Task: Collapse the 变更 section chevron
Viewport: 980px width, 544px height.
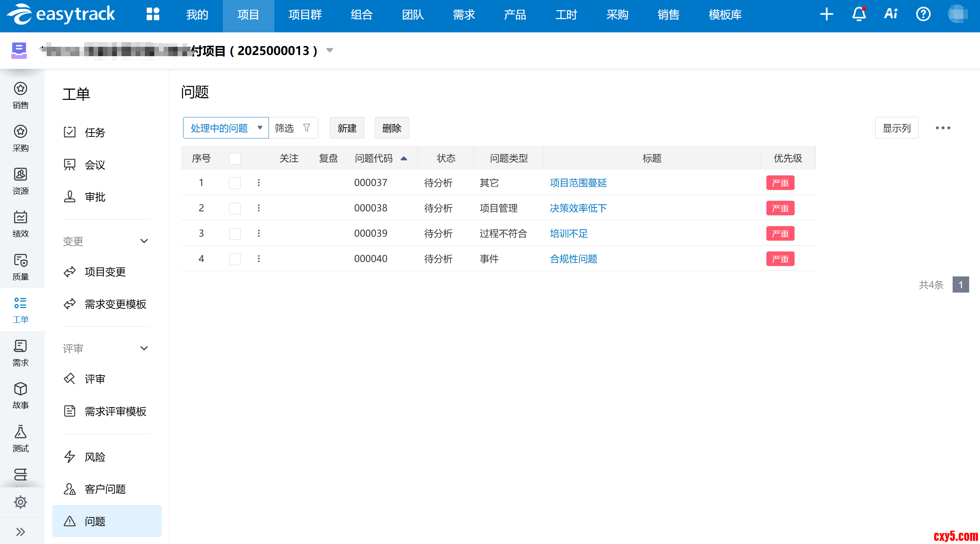Action: click(x=144, y=241)
